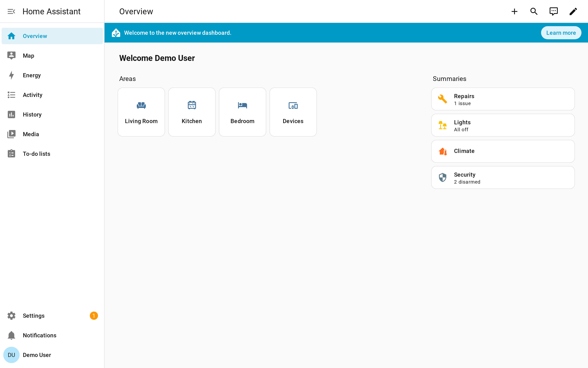Open the Kitchen area label
588x368 pixels.
click(x=192, y=121)
